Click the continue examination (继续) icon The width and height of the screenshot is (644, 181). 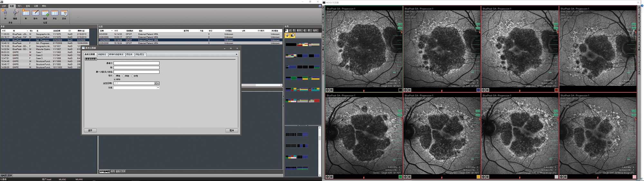point(45,13)
